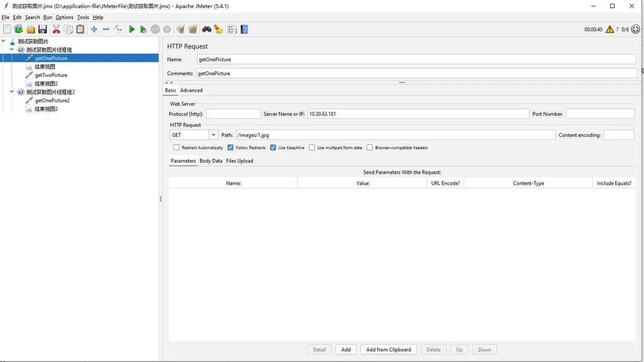Screen dimensions: 644x362
Task: Open the Files Upload tab
Action: (240, 161)
